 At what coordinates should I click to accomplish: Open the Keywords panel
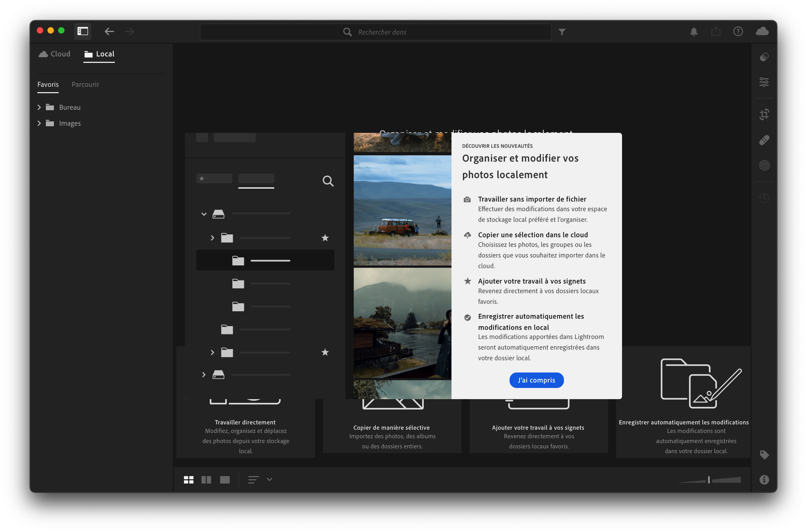[764, 455]
